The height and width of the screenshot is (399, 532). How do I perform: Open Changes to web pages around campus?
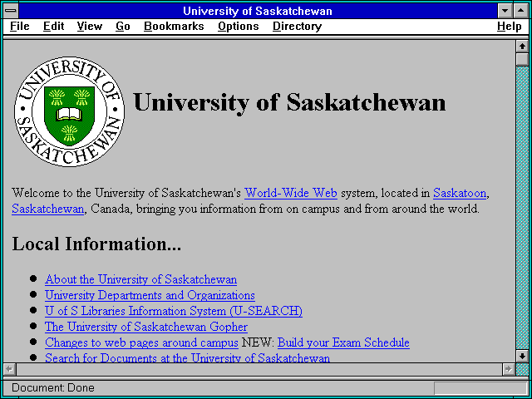141,342
